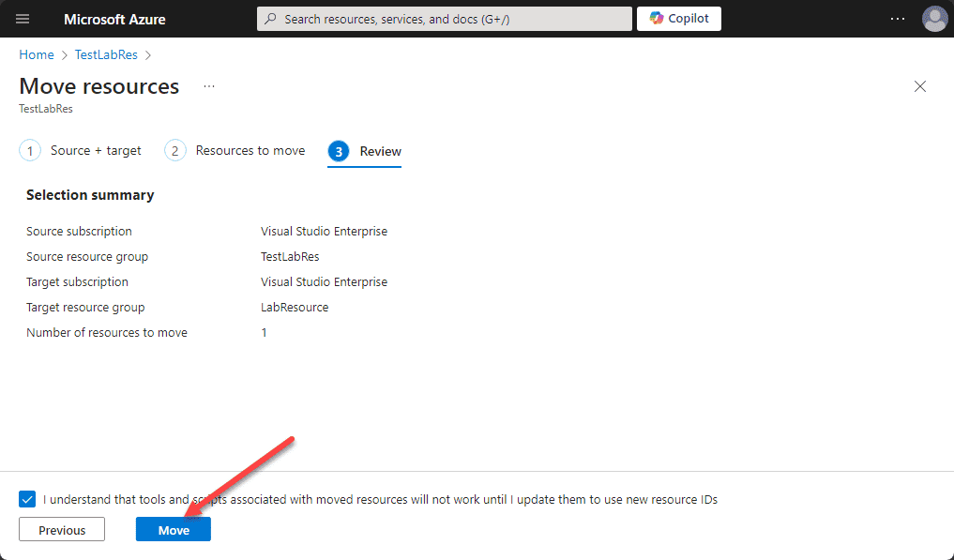Switch to the Source + target step

(81, 150)
